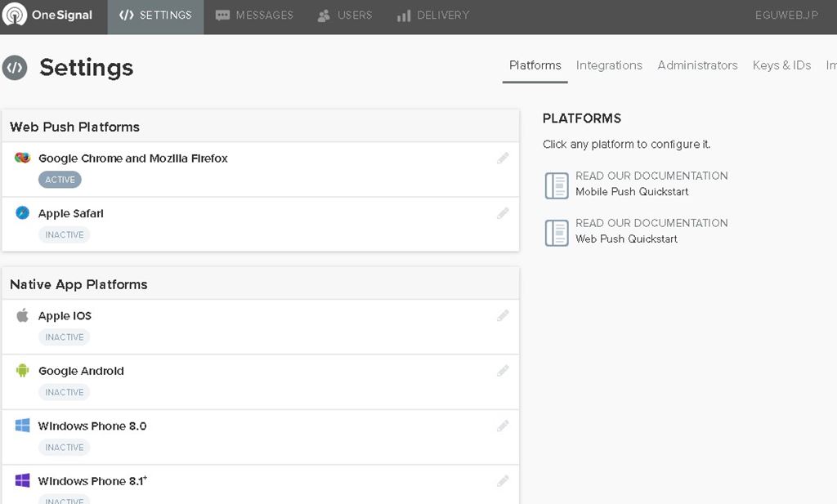This screenshot has width=837, height=504.
Task: Click the OneSignal logo icon
Action: click(x=15, y=16)
